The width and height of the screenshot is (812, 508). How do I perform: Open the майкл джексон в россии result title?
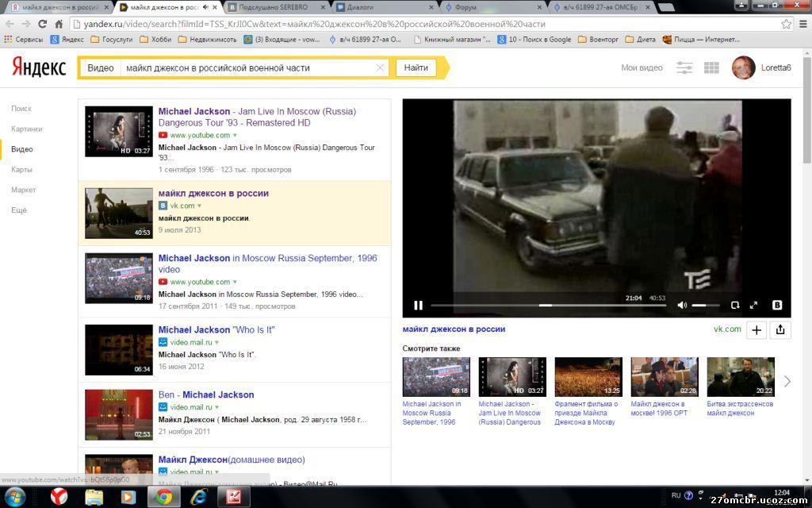click(213, 194)
